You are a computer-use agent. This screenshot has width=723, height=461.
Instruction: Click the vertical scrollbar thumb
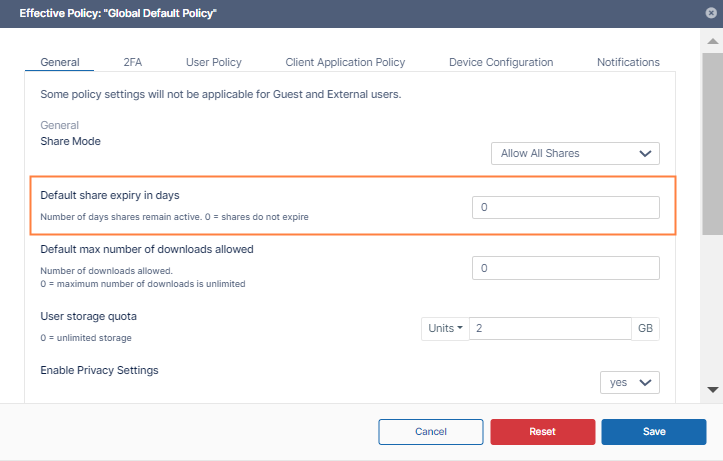point(713,140)
